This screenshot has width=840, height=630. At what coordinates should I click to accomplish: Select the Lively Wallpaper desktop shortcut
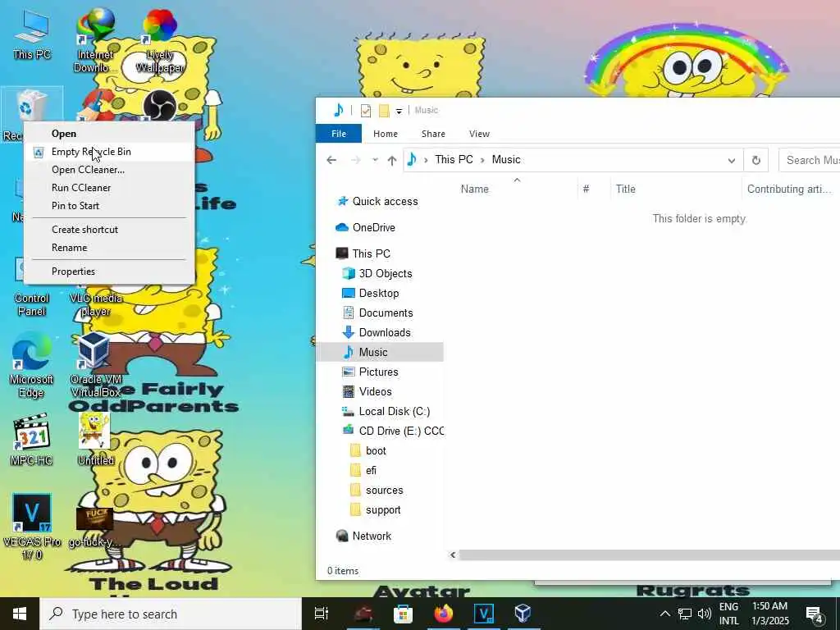point(160,41)
